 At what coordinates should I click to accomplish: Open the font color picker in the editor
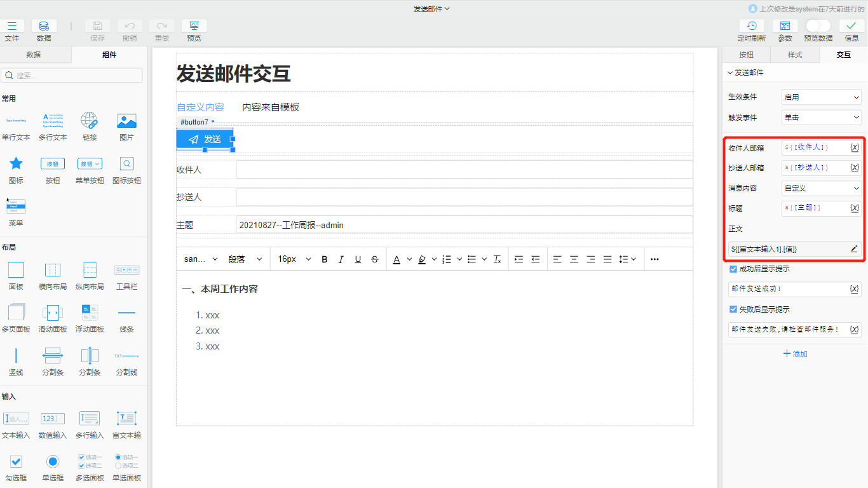point(398,259)
